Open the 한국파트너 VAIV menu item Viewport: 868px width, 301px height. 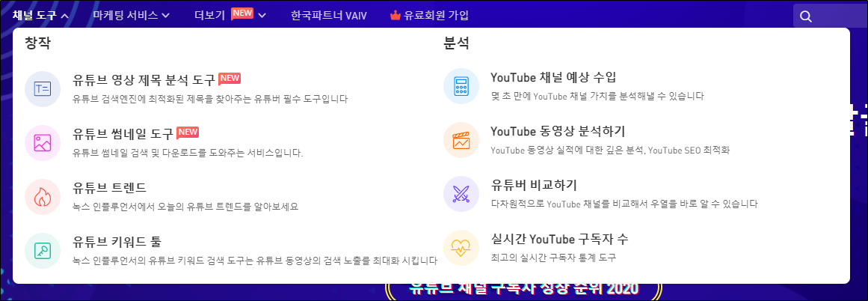click(329, 16)
